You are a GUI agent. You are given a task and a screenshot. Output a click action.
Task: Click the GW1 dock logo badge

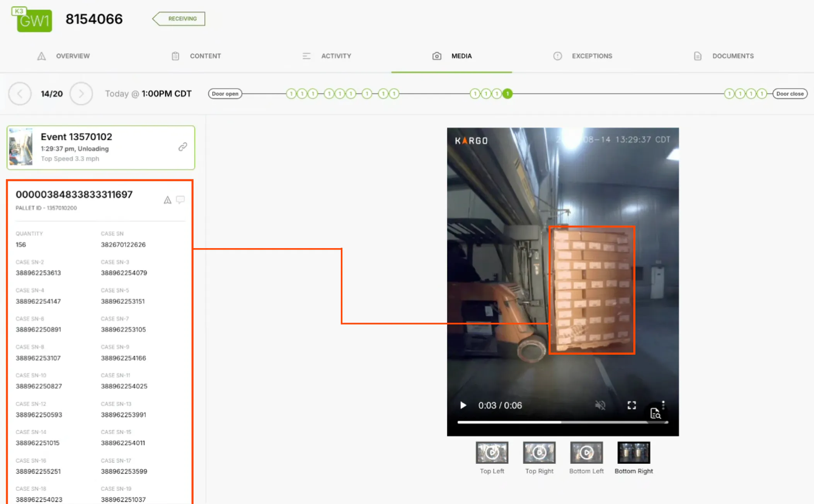pos(32,19)
